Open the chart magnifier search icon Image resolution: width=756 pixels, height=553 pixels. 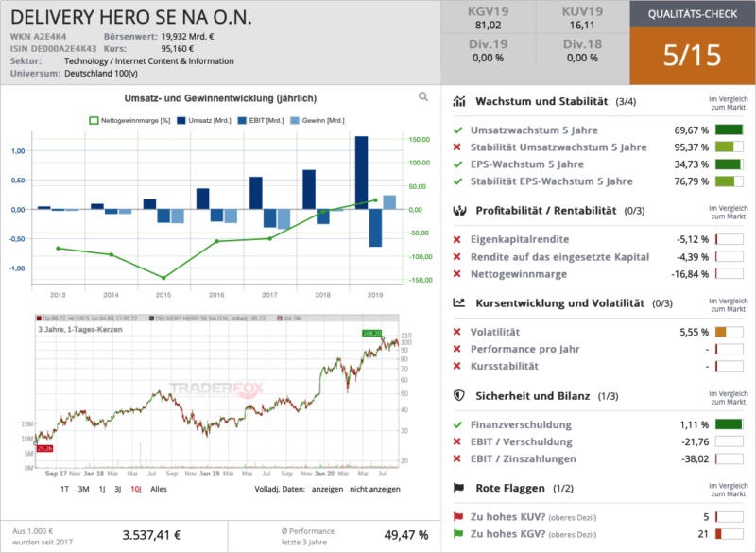422,97
